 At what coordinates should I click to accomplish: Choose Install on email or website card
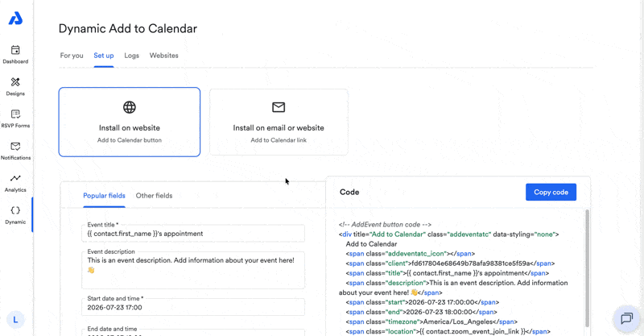pos(279,122)
